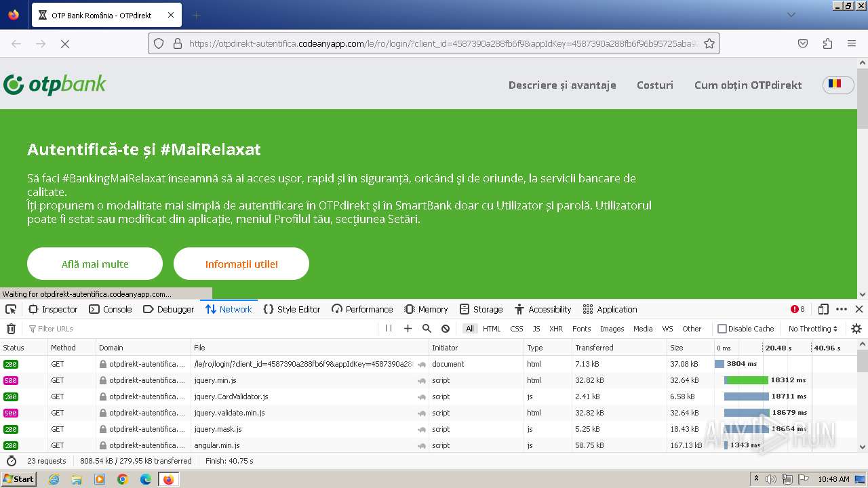Open a new browser tab
This screenshot has width=868, height=488.
tap(196, 15)
